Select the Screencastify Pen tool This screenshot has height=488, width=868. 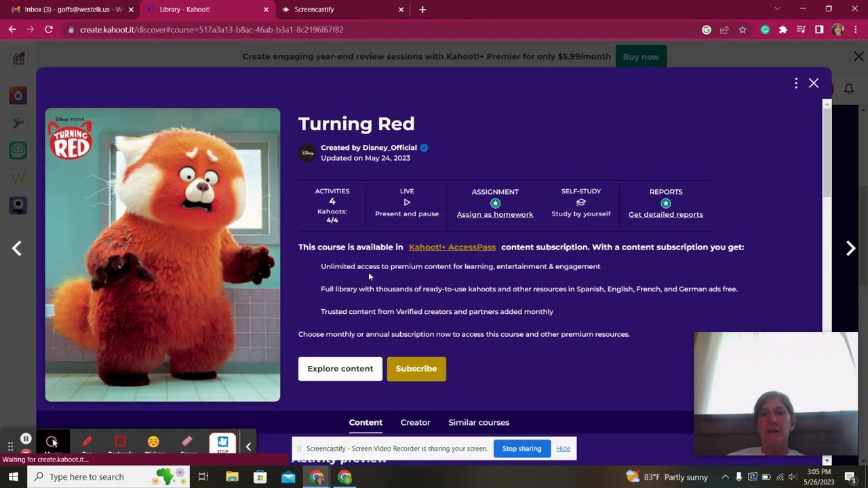pos(87,444)
